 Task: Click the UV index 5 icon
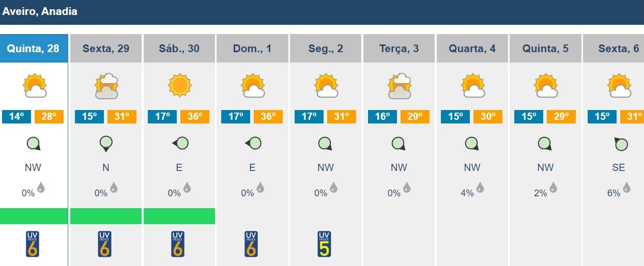pos(324,244)
